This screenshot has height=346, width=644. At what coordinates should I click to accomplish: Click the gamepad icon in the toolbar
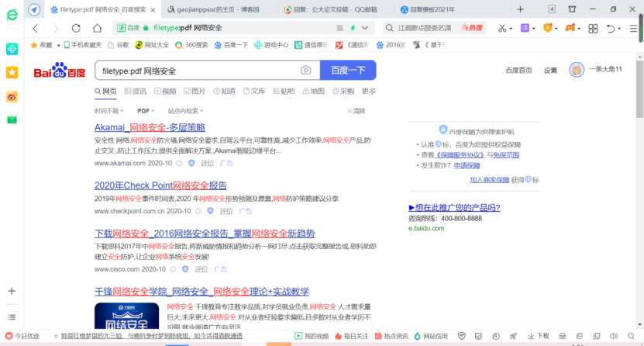pyautogui.click(x=570, y=27)
